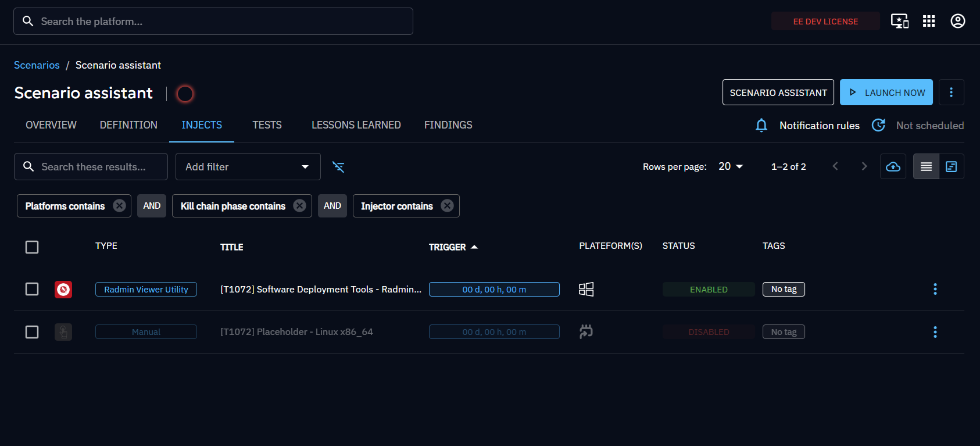This screenshot has height=446, width=980.
Task: Open the scenario three-dot options menu
Action: (x=951, y=92)
